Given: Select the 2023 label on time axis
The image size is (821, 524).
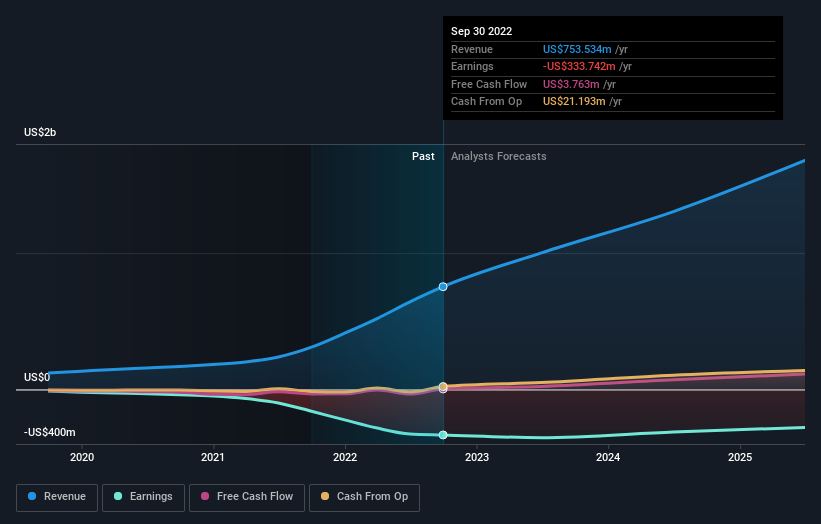Looking at the screenshot, I should click(x=477, y=458).
